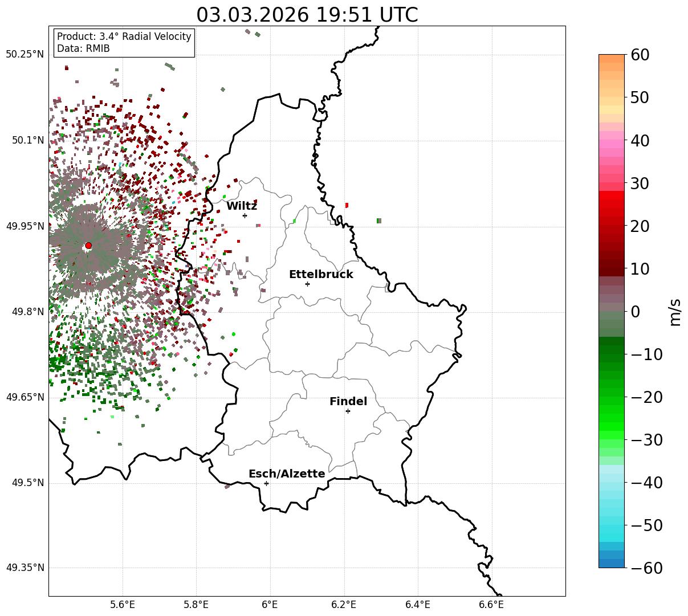Viewport: 688px width, 616px height.
Task: Click the −10 tick on the colorbar
Action: click(x=646, y=354)
